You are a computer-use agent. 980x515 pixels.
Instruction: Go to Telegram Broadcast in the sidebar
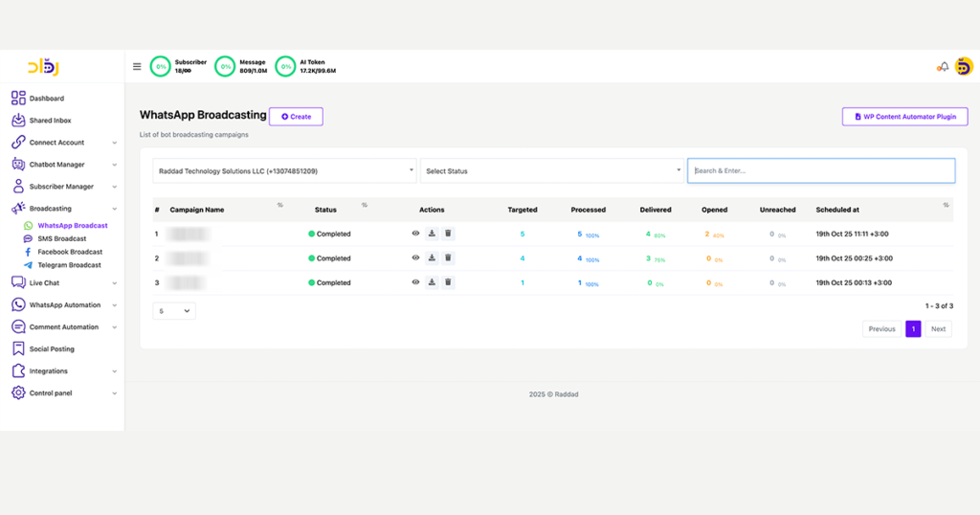(69, 265)
